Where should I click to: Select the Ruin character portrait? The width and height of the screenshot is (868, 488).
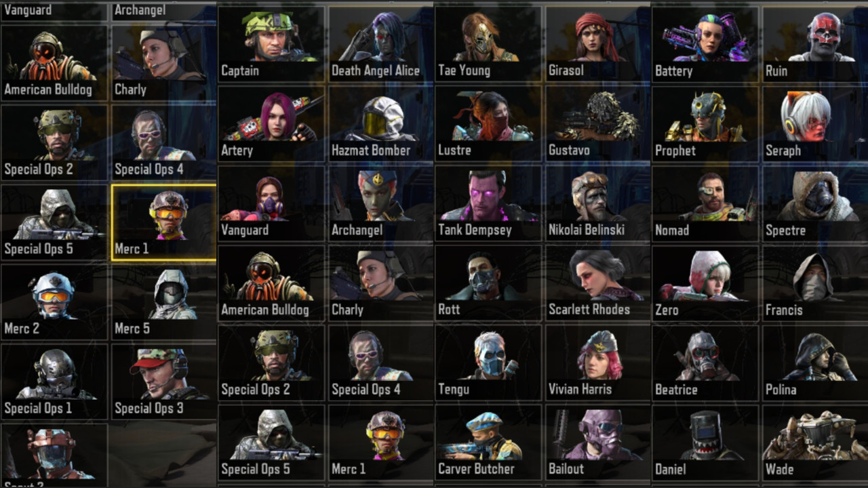pyautogui.click(x=815, y=43)
